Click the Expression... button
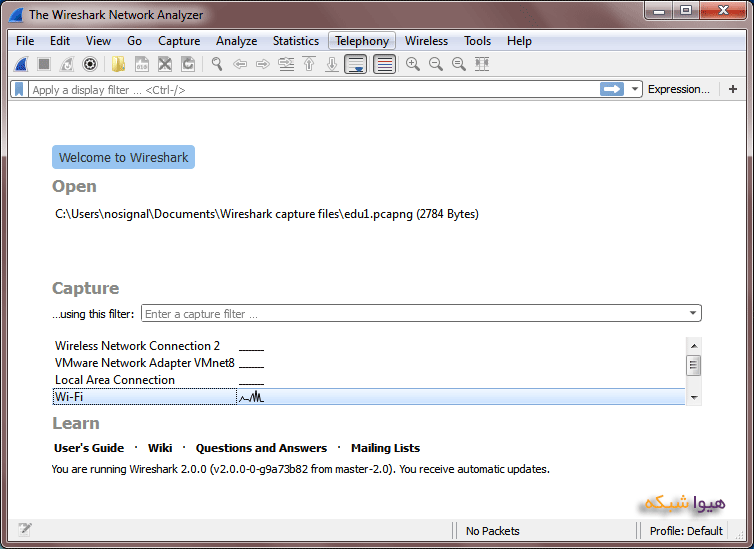The width and height of the screenshot is (754, 549). tap(678, 89)
